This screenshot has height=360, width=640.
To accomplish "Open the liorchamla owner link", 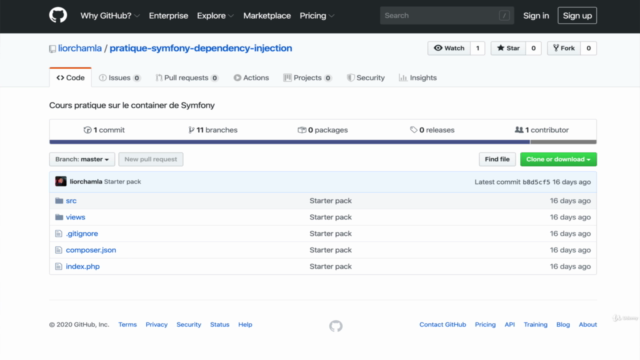I will [80, 48].
